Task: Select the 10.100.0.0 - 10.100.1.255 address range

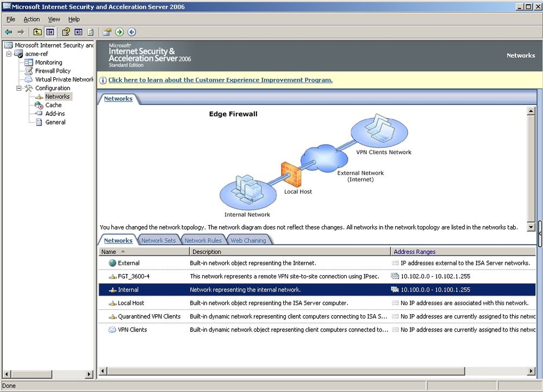Action: [x=435, y=290]
